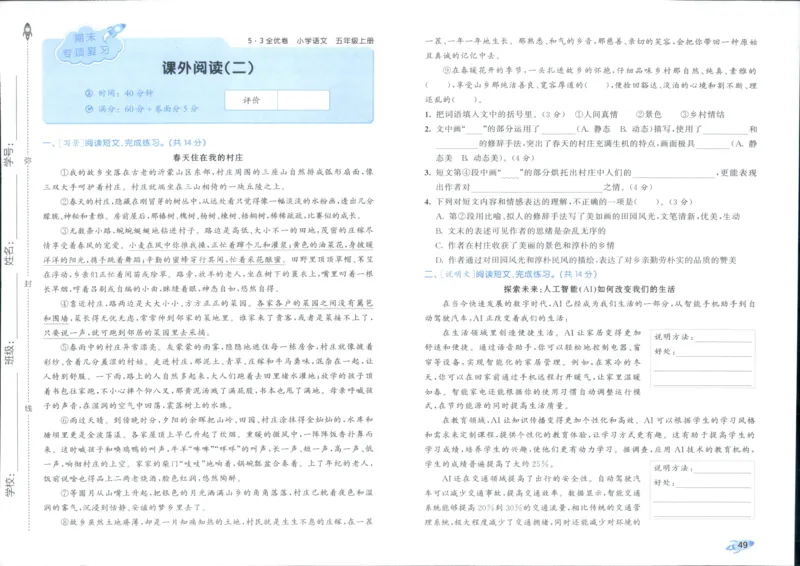Click section heading 一、[写景]阅读短文,完成练习
This screenshot has height=566, width=800.
[x=124, y=143]
